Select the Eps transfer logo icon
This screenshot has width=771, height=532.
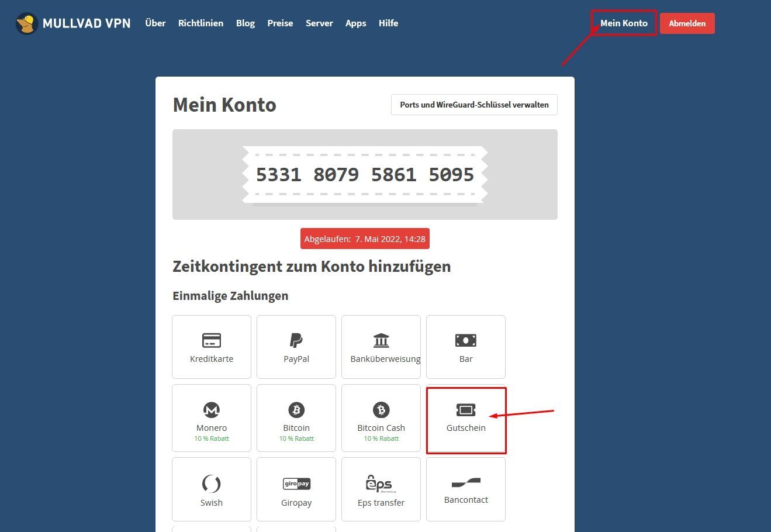(x=379, y=484)
